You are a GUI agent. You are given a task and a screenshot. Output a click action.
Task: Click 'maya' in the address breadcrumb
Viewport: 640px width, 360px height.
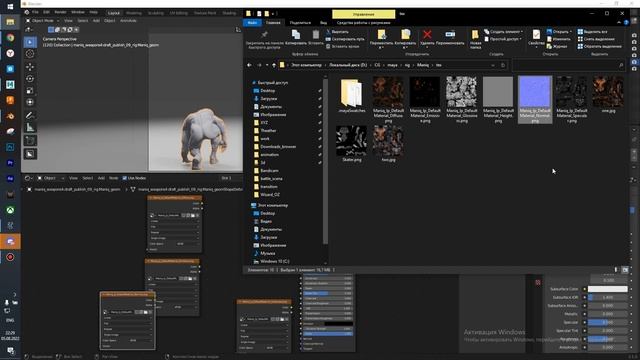(x=392, y=65)
